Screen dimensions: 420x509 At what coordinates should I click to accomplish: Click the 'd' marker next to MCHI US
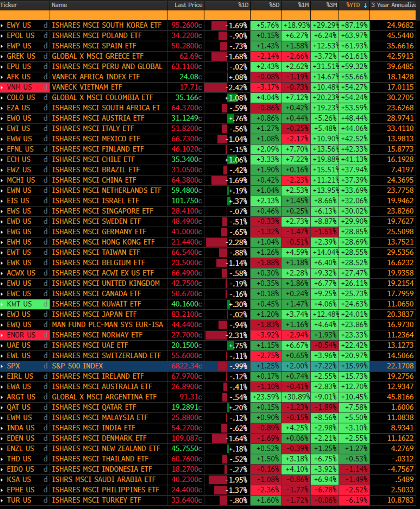click(x=46, y=180)
